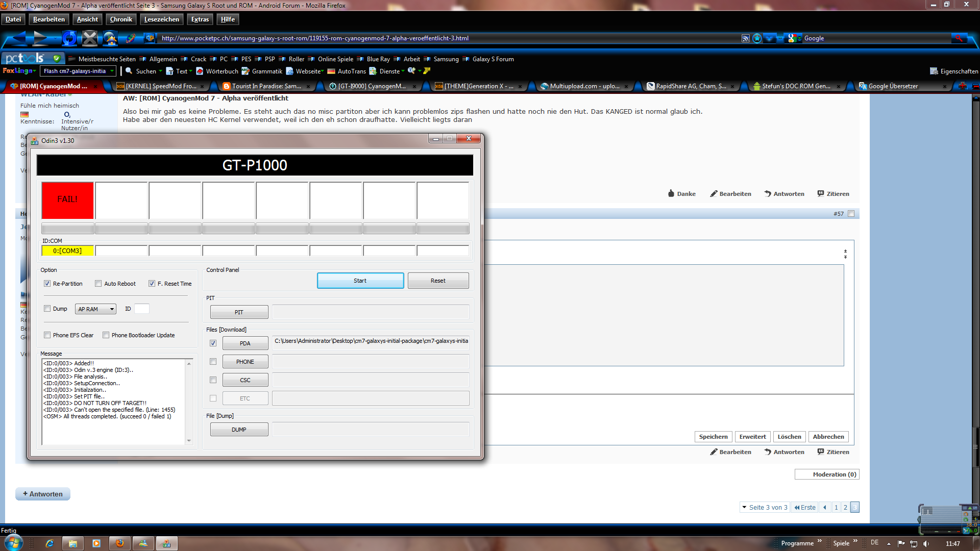Click the yellow 0:[COM3] port box
The image size is (980, 551).
pyautogui.click(x=67, y=251)
